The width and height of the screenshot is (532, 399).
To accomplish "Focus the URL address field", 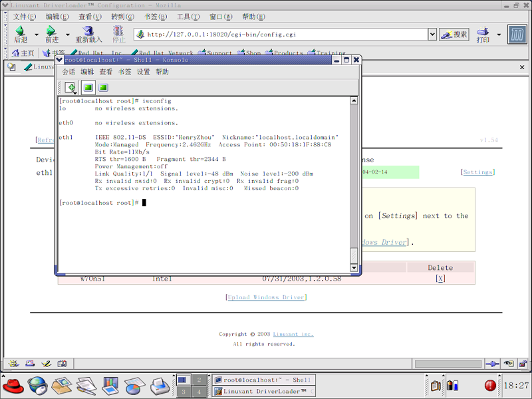I will [281, 35].
